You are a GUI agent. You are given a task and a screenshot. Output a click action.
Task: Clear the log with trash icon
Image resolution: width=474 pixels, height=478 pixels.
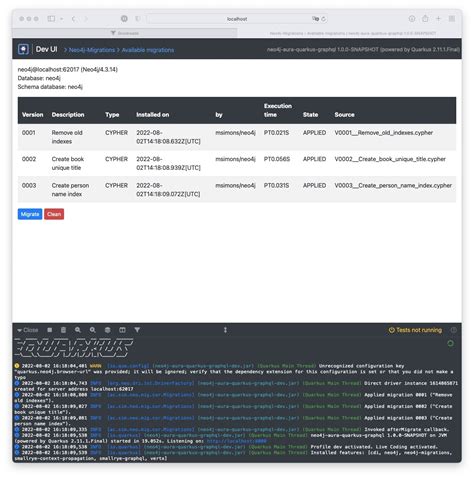(63, 330)
